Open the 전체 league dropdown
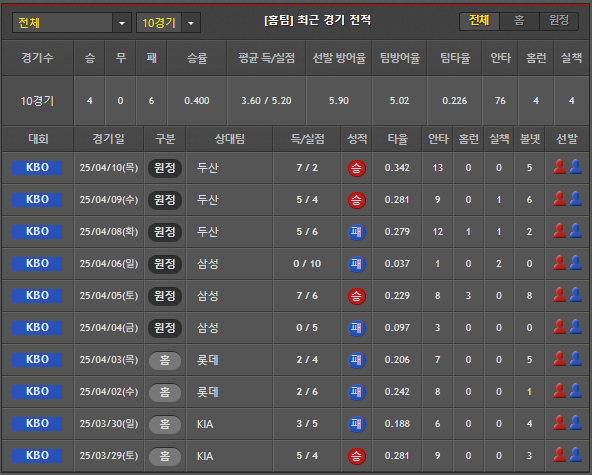The width and height of the screenshot is (592, 475). point(72,23)
